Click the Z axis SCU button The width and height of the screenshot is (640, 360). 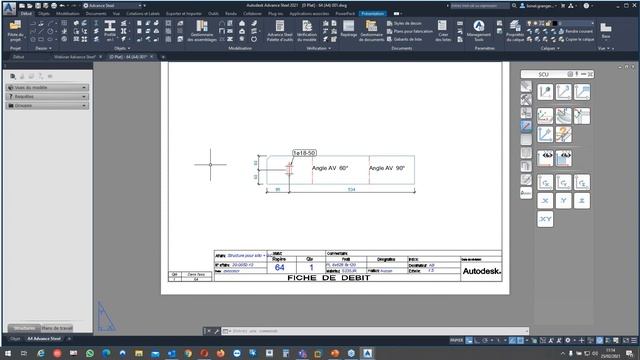(582, 201)
